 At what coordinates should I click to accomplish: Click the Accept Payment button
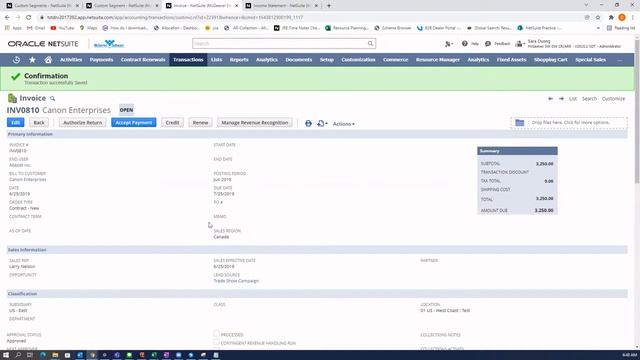pos(133,122)
